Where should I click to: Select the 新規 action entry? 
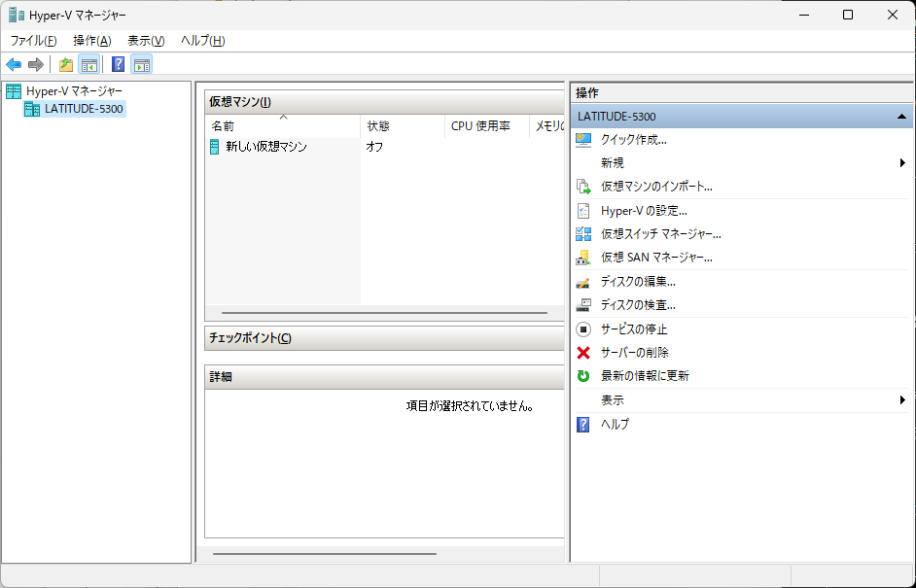point(613,163)
